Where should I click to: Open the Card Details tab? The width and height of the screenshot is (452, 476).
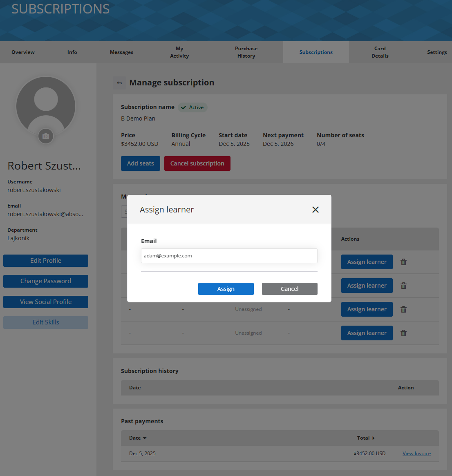[x=380, y=52]
